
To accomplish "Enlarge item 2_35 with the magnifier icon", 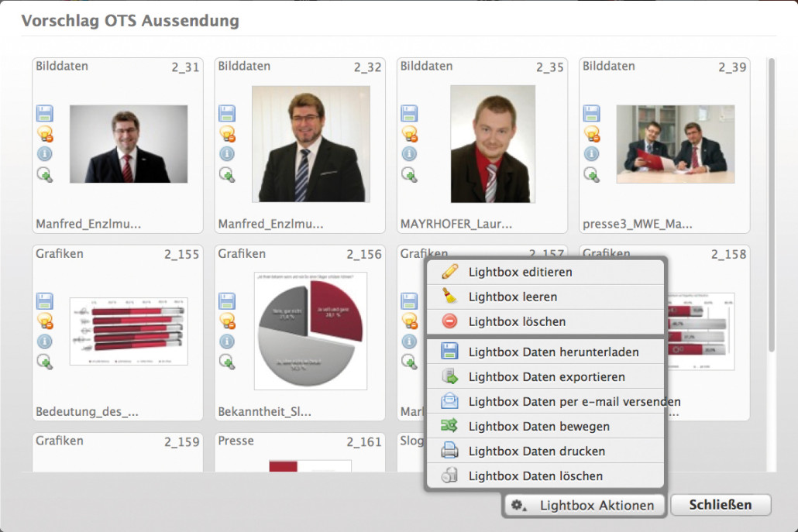I will [410, 175].
